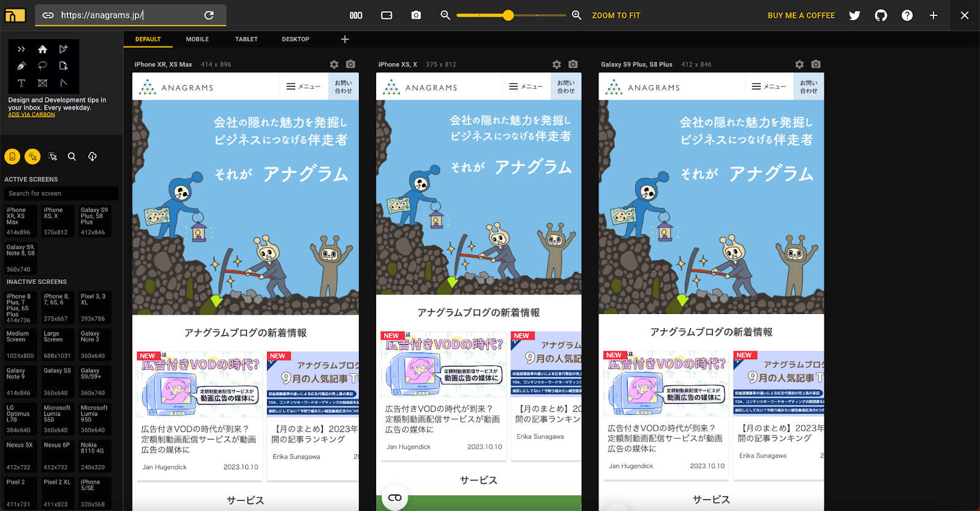Take screenshot of Galaxy S9 Plus screen

pyautogui.click(x=816, y=64)
